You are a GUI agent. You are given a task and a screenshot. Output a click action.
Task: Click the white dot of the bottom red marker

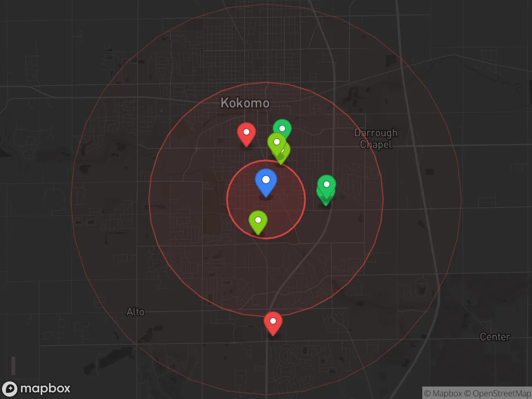pos(273,321)
